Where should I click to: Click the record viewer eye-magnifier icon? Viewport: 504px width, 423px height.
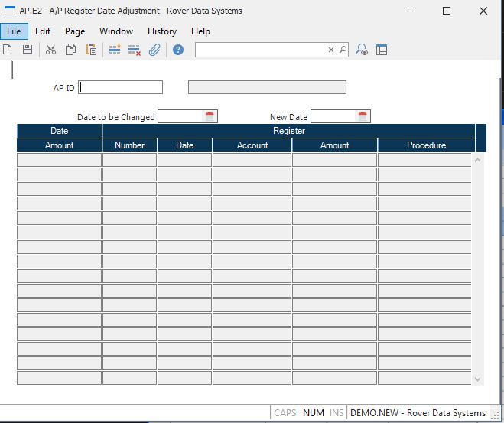pos(363,50)
